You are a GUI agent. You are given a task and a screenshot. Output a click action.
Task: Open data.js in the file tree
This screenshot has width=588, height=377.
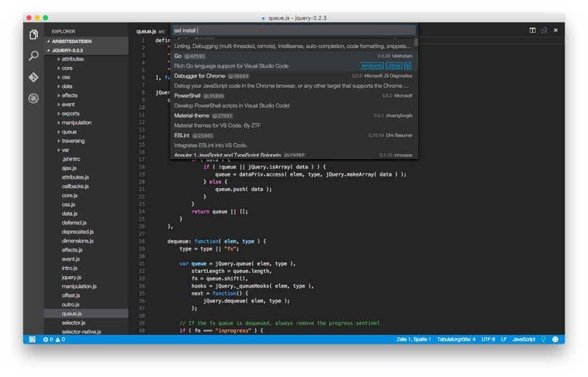pos(86,213)
